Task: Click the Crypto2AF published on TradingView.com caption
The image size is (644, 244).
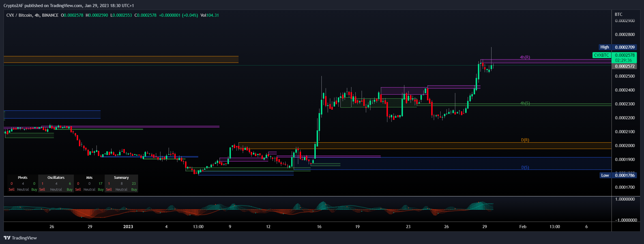Action: (x=69, y=5)
